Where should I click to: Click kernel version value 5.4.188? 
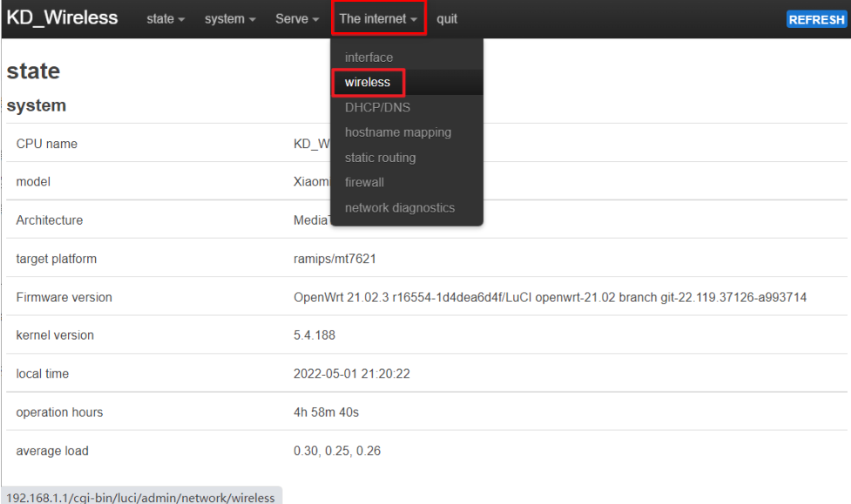pos(314,336)
